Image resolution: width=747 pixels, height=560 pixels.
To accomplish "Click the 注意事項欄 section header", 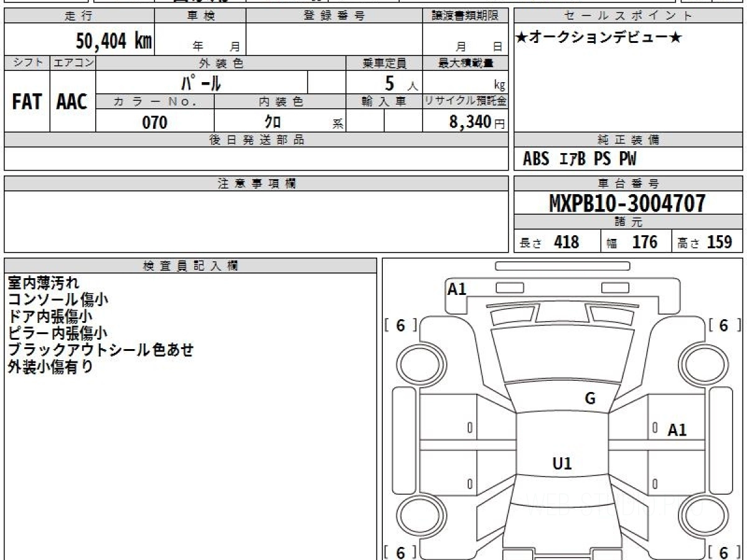I will tap(256, 184).
